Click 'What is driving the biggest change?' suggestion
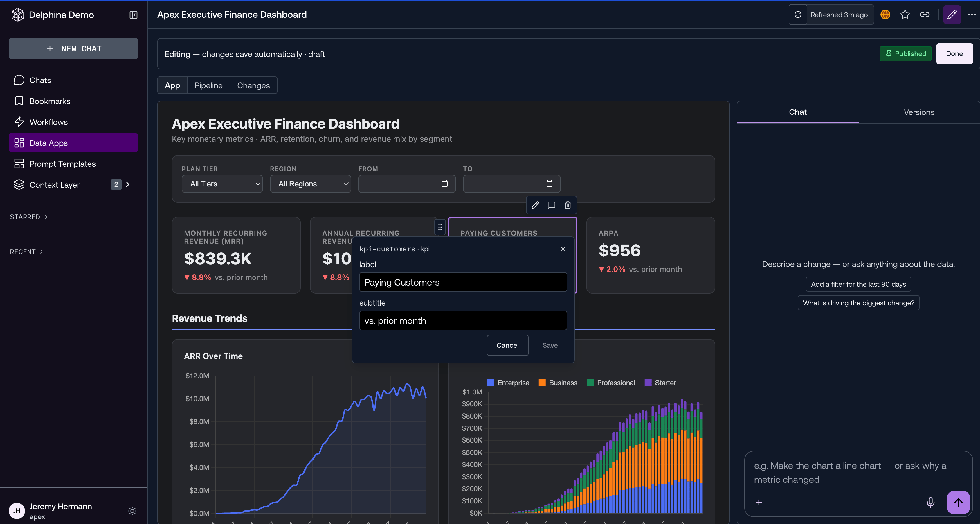The width and height of the screenshot is (980, 524). pyautogui.click(x=858, y=303)
